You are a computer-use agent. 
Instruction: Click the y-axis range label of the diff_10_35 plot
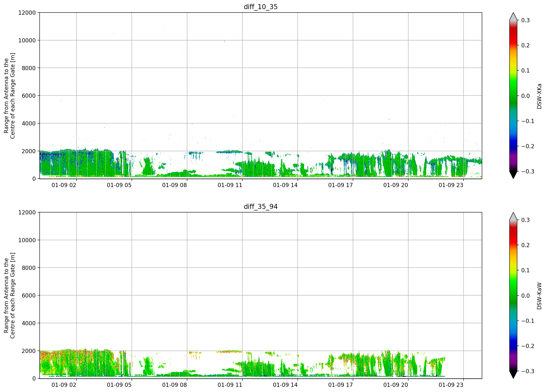point(9,96)
